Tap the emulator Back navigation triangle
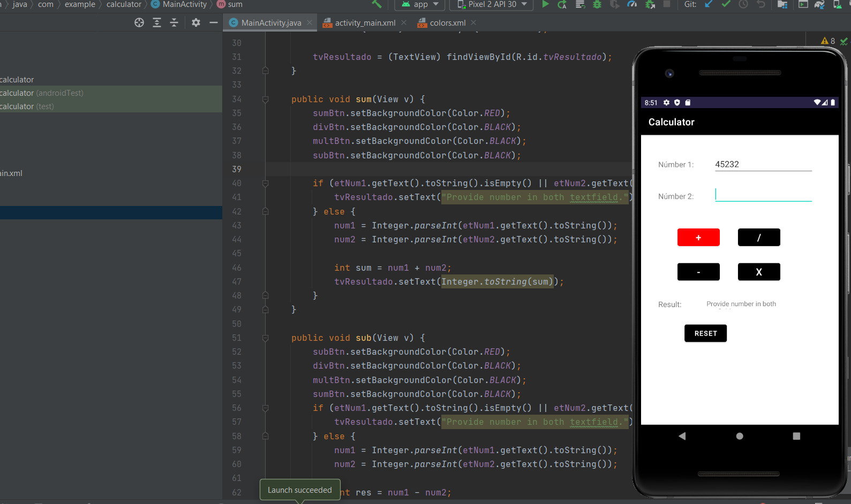 pyautogui.click(x=682, y=436)
